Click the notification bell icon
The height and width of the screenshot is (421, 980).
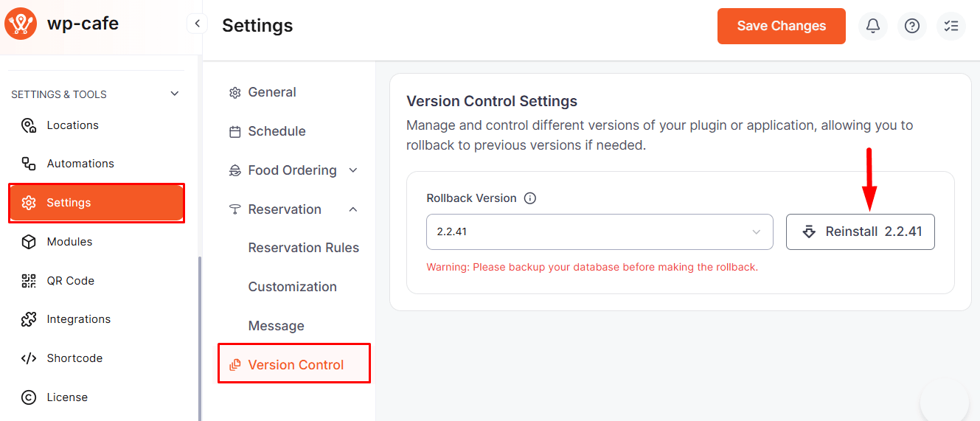(x=873, y=26)
